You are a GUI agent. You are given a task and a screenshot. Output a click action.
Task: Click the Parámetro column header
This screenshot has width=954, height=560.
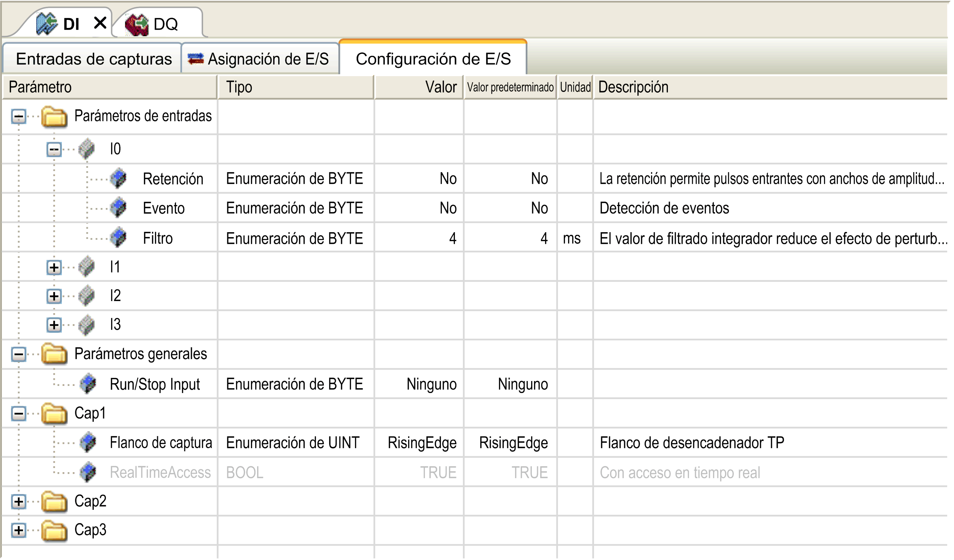click(x=110, y=87)
